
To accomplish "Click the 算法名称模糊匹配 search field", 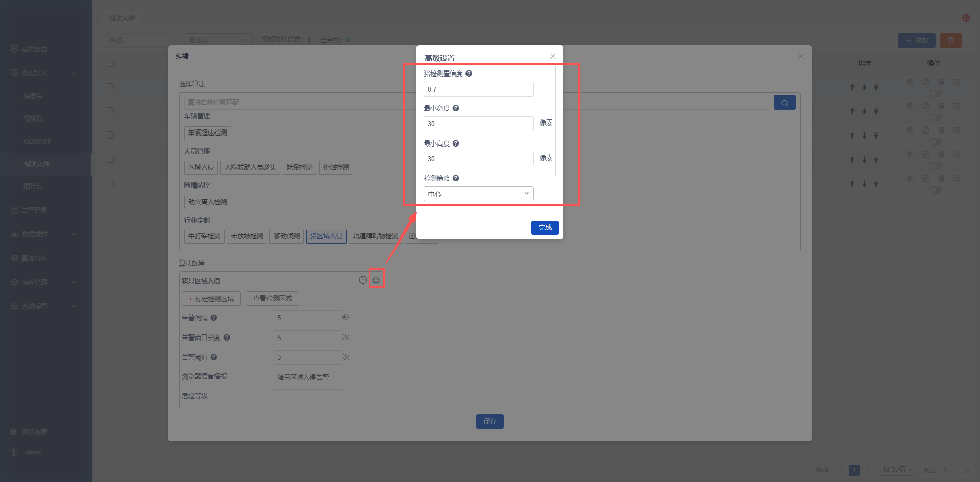I will coord(476,102).
